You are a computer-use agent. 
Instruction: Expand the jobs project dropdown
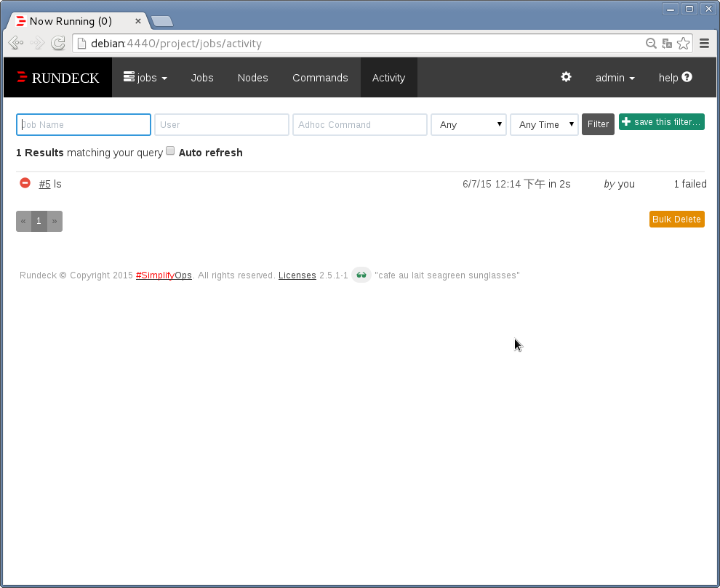click(145, 78)
